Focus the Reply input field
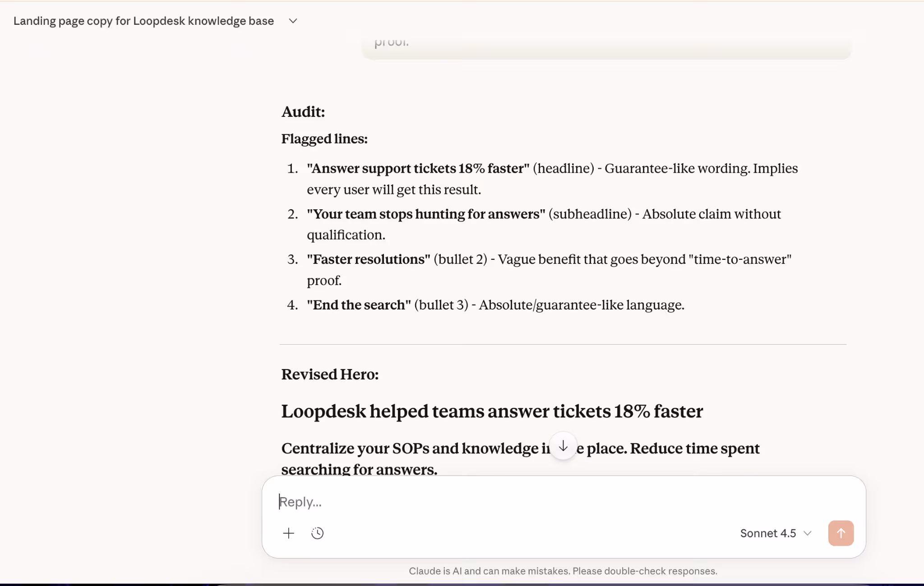924x586 pixels. pos(564,502)
